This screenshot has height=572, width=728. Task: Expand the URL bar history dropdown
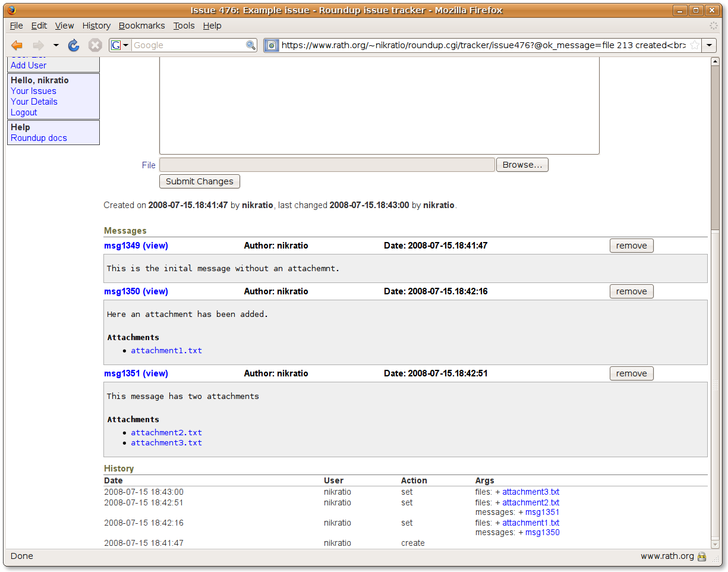[x=710, y=45]
